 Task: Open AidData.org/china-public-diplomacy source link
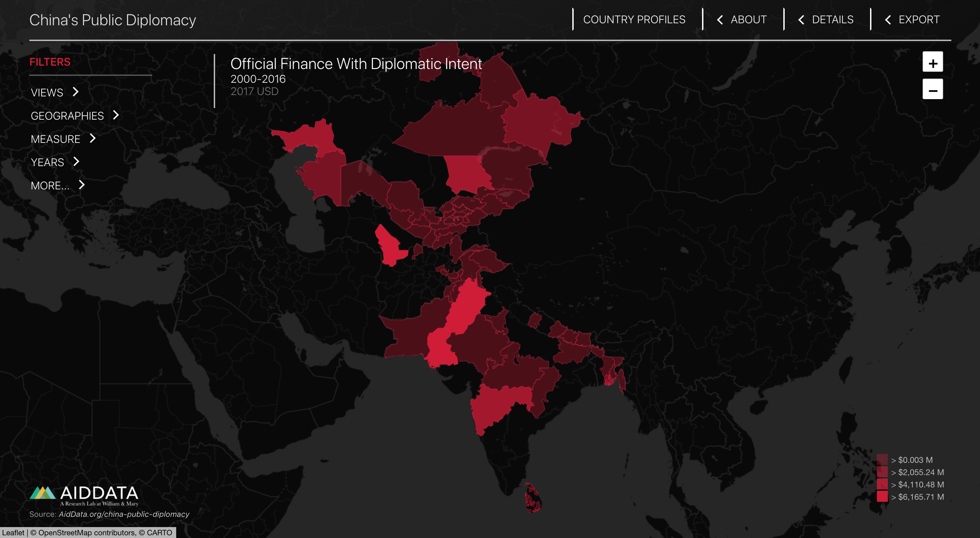124,514
